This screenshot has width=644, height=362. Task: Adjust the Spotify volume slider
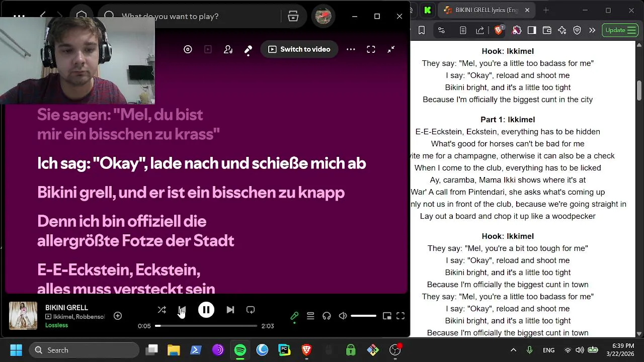(x=363, y=316)
